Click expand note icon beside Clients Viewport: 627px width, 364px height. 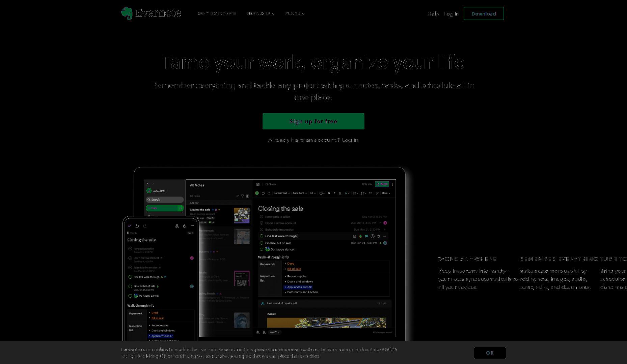point(258,184)
